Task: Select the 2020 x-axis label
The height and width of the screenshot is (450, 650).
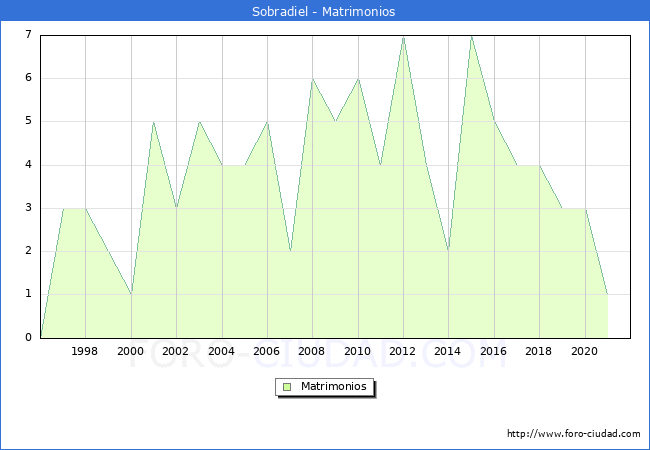Action: coord(585,351)
